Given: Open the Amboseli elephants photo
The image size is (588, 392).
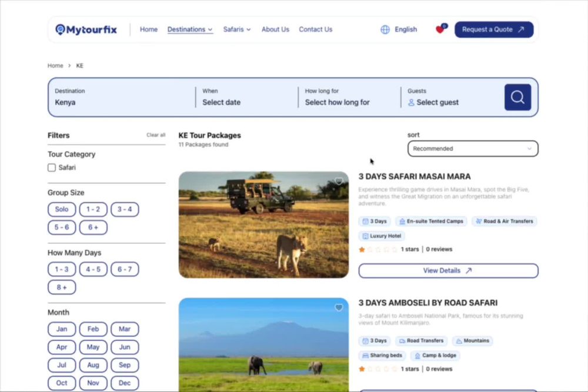Looking at the screenshot, I should point(263,345).
